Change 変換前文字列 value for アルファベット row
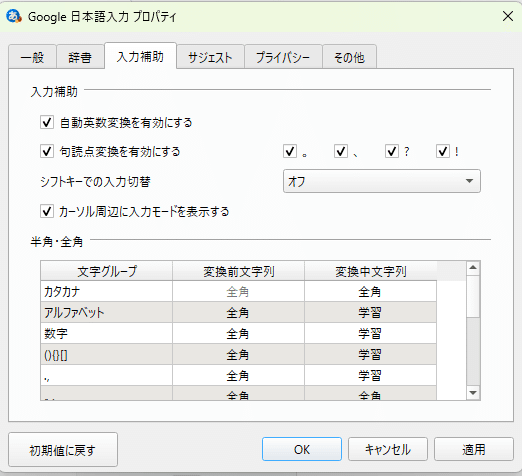 click(x=238, y=313)
